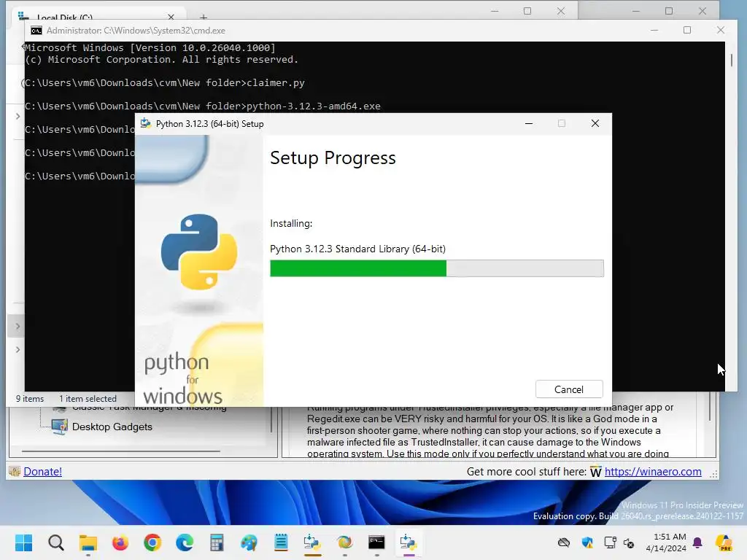Close the Administrator cmd.exe window

pyautogui.click(x=720, y=30)
